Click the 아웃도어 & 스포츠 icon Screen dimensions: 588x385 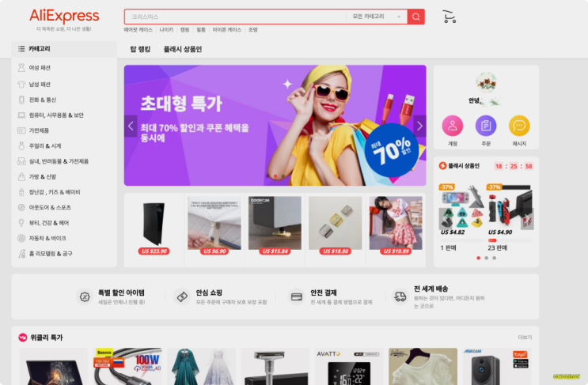click(x=21, y=207)
